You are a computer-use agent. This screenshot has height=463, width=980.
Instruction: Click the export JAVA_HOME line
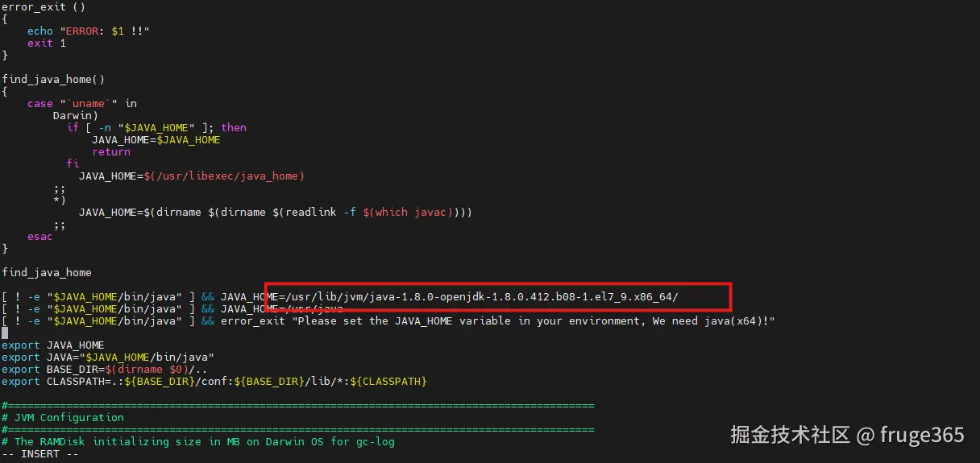tap(53, 345)
